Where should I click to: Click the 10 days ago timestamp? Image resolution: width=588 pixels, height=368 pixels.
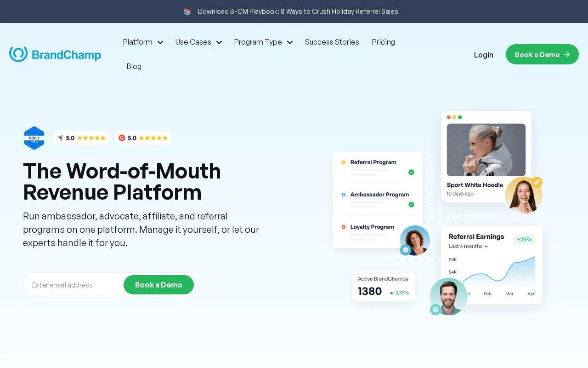click(460, 194)
